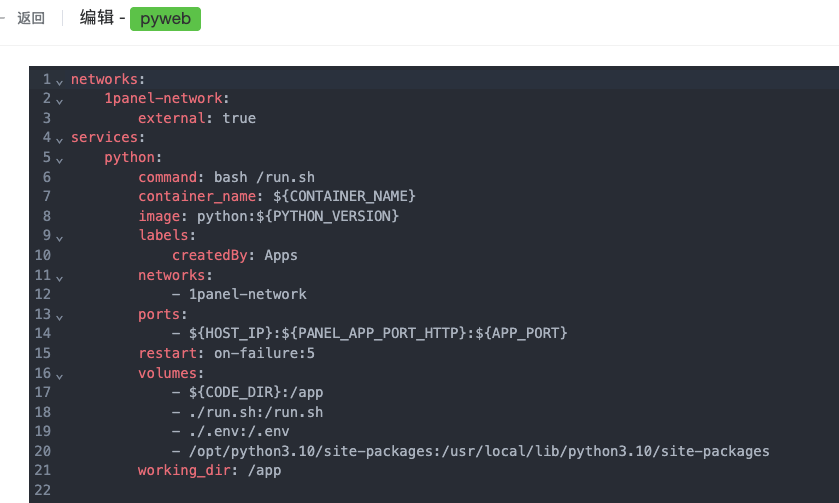Click the 'restart' key
This screenshot has height=503, width=839.
pyautogui.click(x=167, y=353)
